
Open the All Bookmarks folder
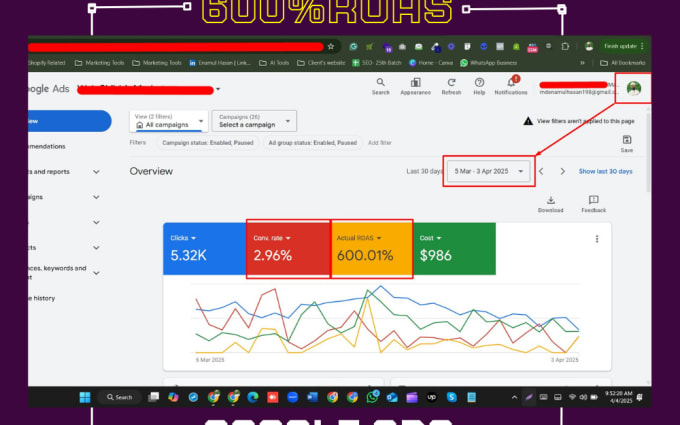(623, 63)
